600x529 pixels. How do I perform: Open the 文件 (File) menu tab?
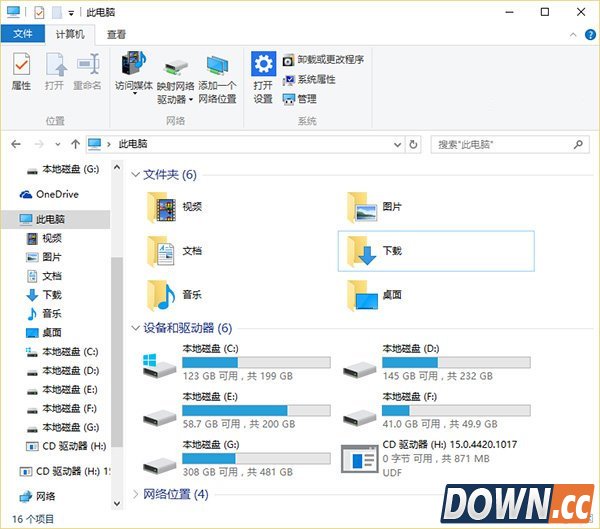coord(22,34)
